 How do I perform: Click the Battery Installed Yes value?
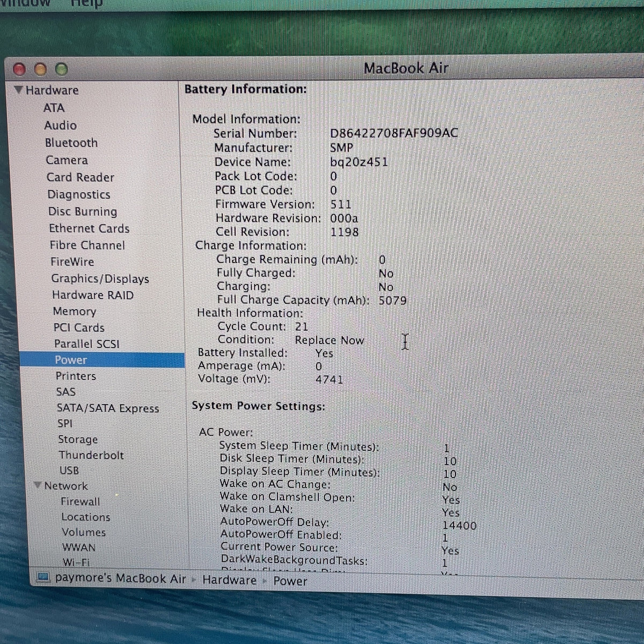tap(324, 354)
